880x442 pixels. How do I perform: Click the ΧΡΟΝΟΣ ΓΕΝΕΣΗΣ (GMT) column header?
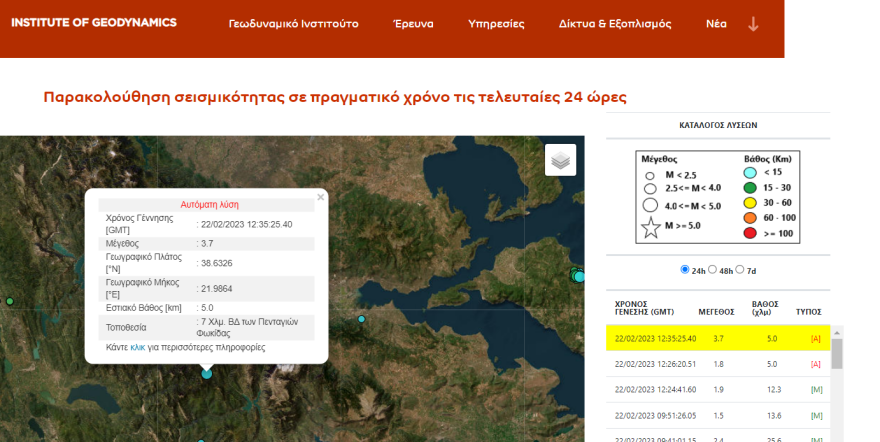pos(644,308)
